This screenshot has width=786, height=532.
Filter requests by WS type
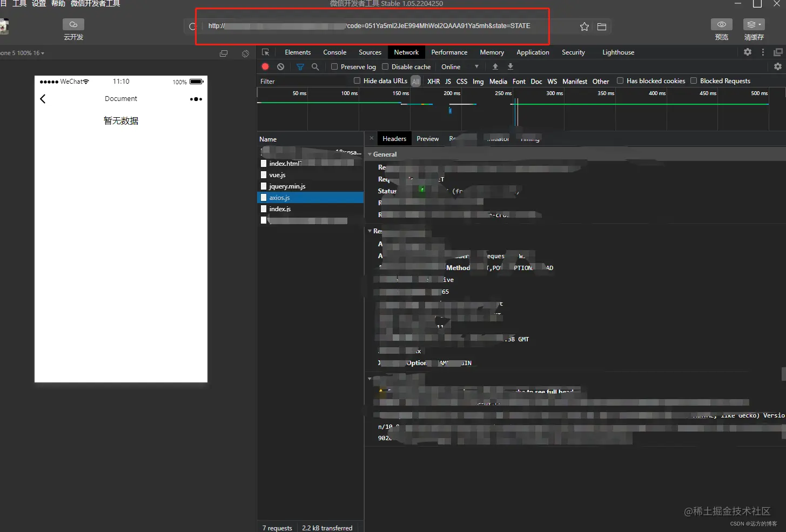coord(552,81)
